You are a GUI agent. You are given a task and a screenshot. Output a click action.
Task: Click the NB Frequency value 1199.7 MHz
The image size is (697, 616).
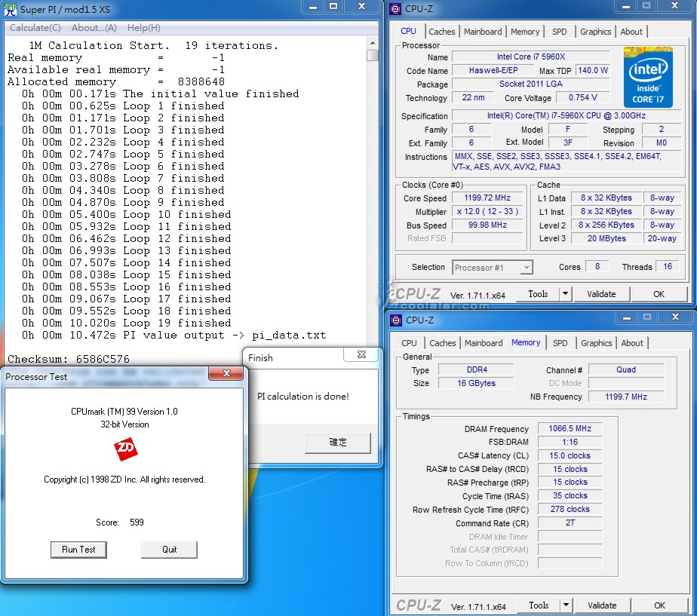click(x=626, y=397)
